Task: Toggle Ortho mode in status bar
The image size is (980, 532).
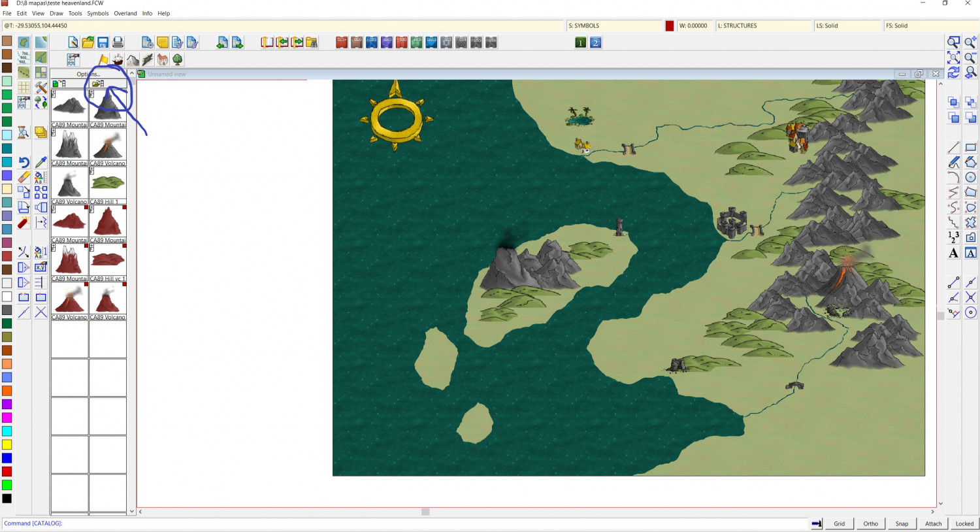Action: 870,524
